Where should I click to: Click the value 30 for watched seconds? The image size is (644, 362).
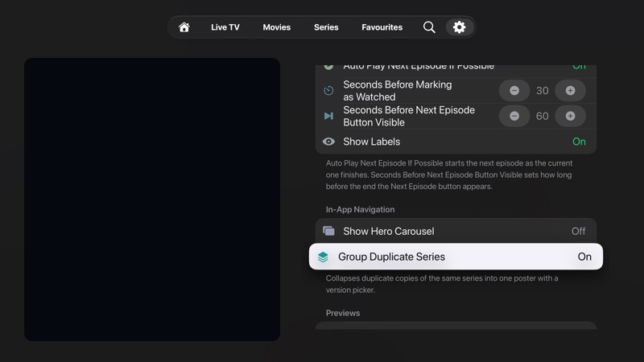[542, 90]
